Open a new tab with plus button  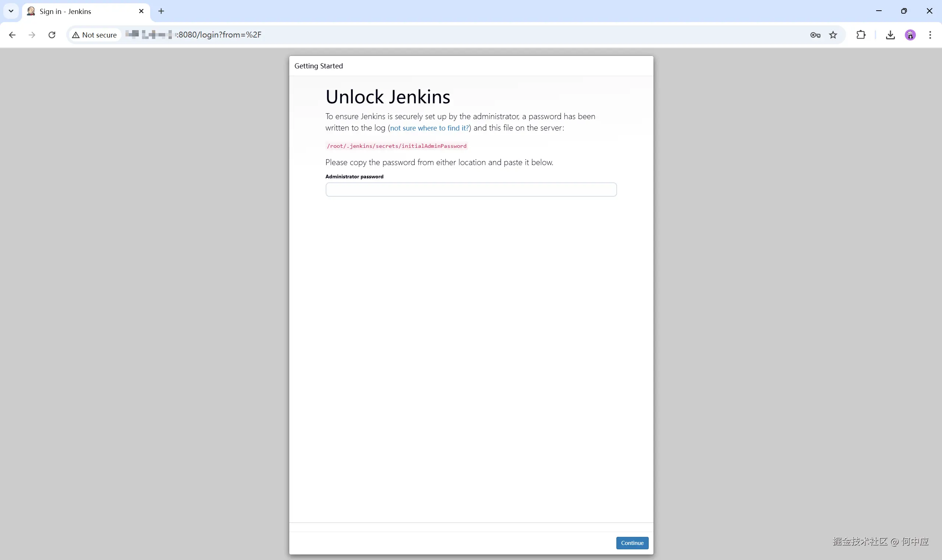161,11
